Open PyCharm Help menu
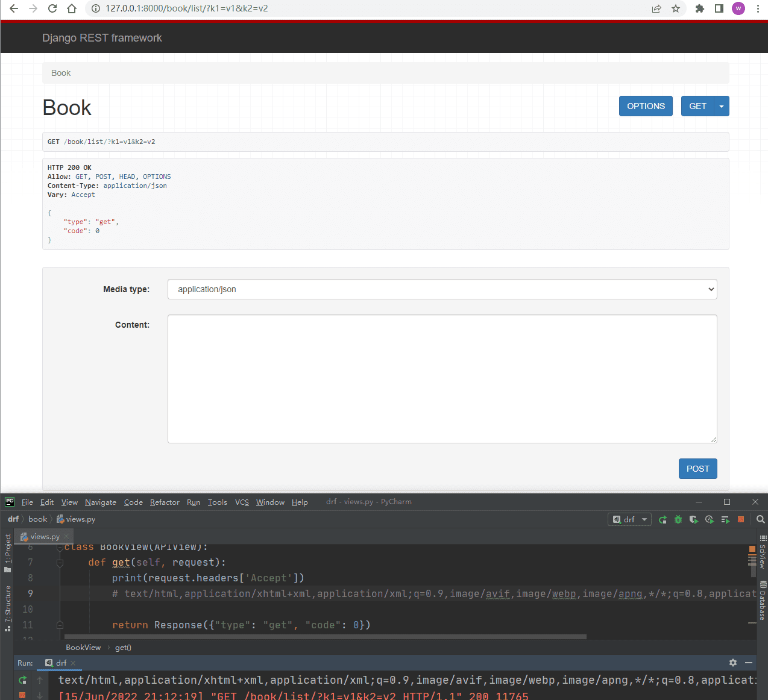The image size is (768, 700). click(300, 502)
